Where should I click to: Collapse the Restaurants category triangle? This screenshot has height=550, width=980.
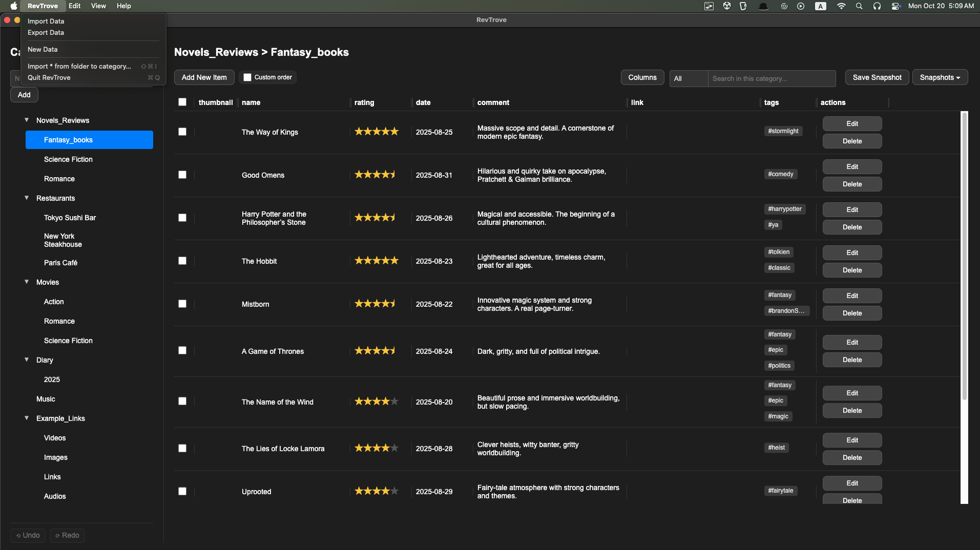(x=27, y=198)
